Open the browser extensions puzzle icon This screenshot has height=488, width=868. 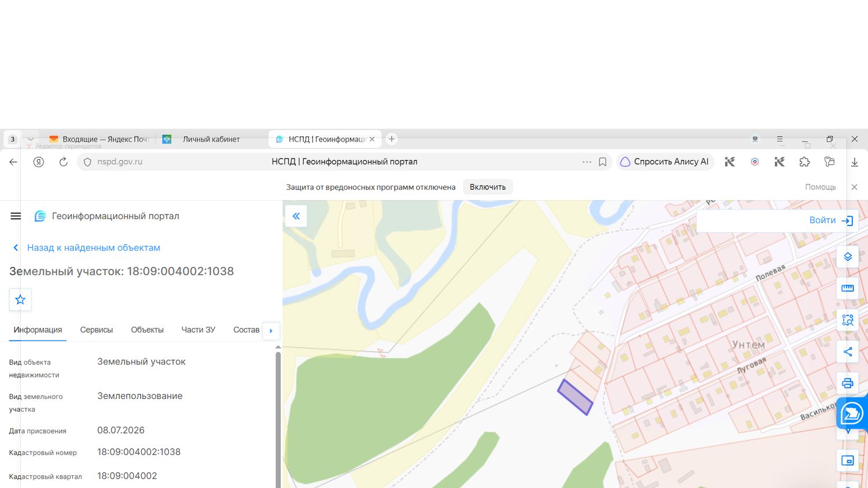[804, 162]
